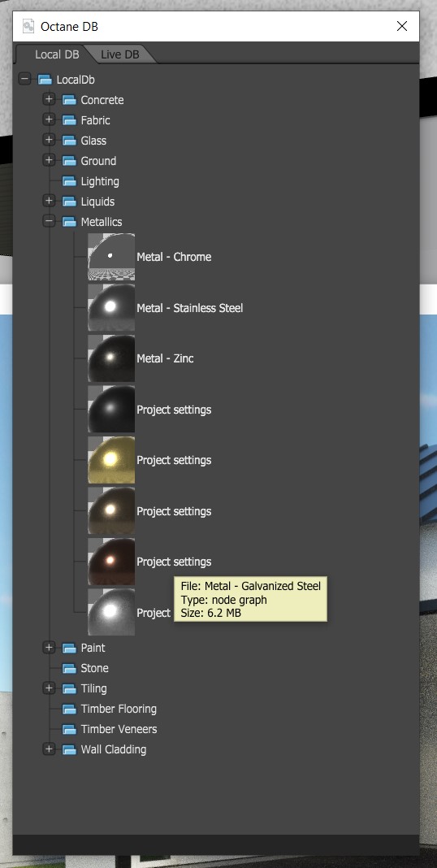
Task: Select the Wall Cladding folder label
Action: click(x=114, y=749)
